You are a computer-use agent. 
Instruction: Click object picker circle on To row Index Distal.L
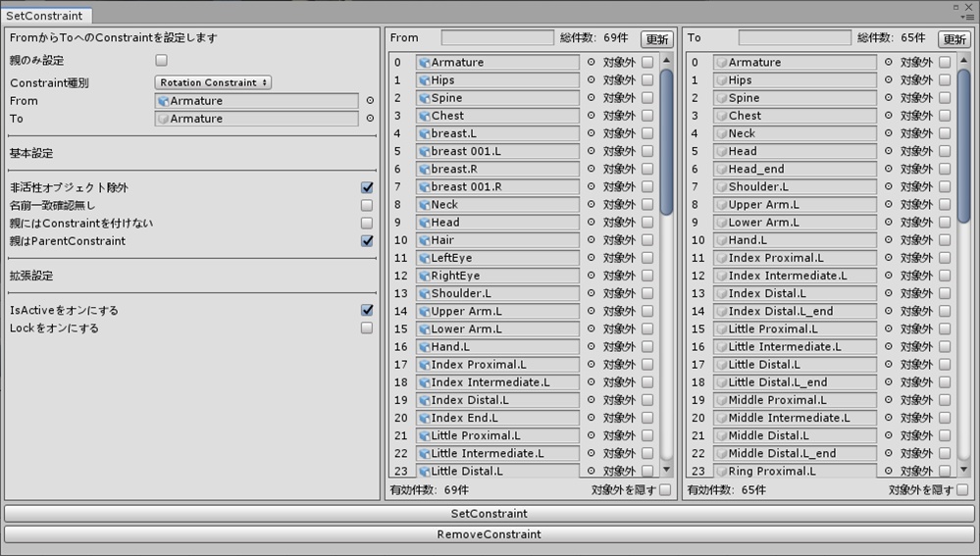[x=889, y=293]
